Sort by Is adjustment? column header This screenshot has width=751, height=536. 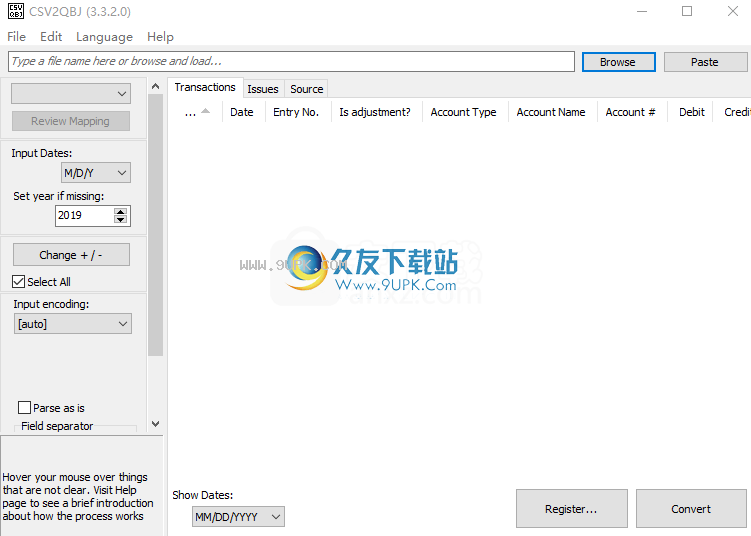(x=375, y=112)
